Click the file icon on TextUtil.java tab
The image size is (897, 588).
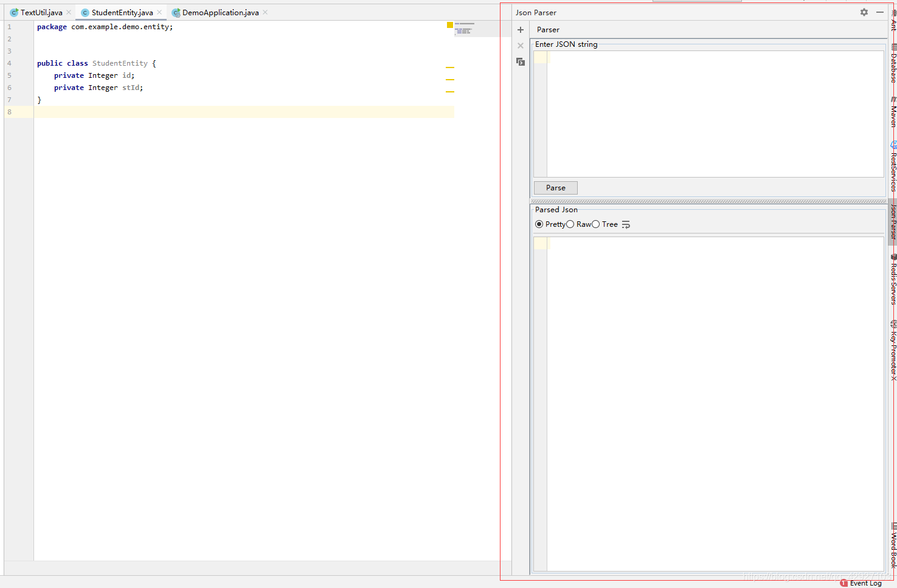14,12
